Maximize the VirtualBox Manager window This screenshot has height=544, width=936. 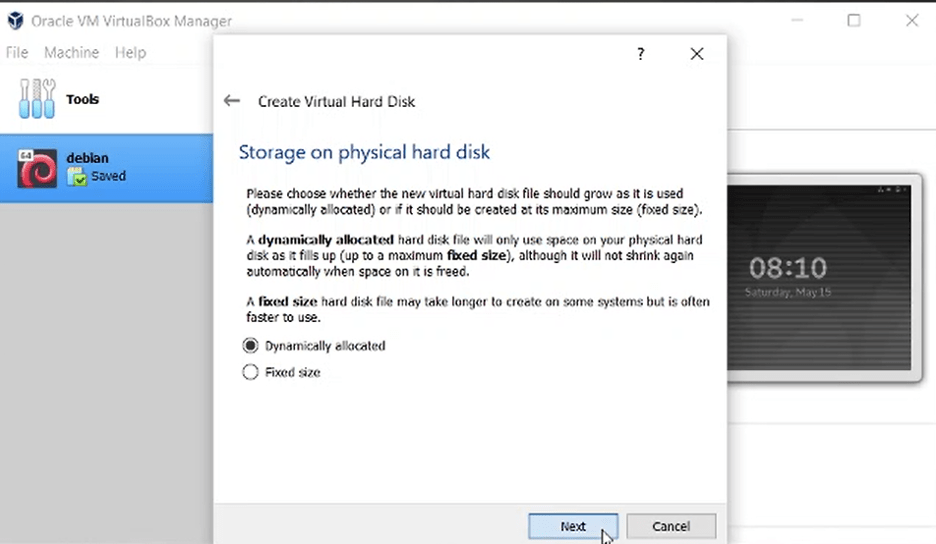coord(853,21)
